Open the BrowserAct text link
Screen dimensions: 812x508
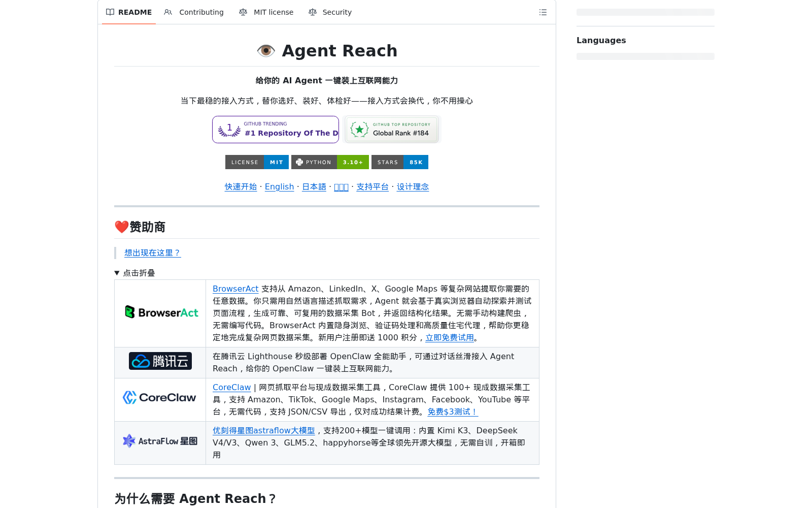tap(235, 289)
